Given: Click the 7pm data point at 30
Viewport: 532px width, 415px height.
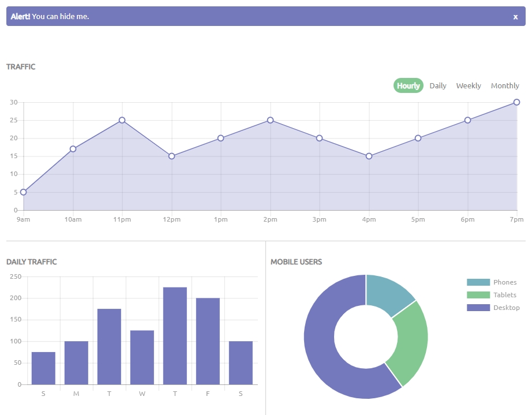Looking at the screenshot, I should tap(516, 102).
